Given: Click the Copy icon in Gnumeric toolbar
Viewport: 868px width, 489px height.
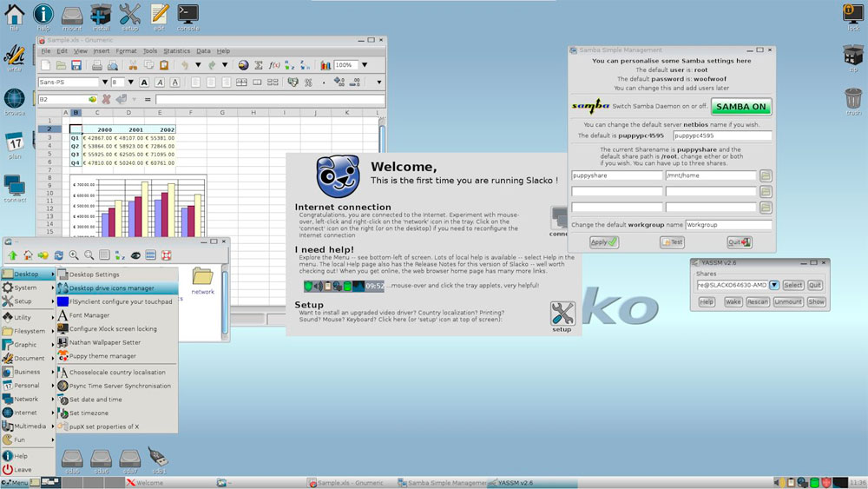Looking at the screenshot, I should pos(148,65).
